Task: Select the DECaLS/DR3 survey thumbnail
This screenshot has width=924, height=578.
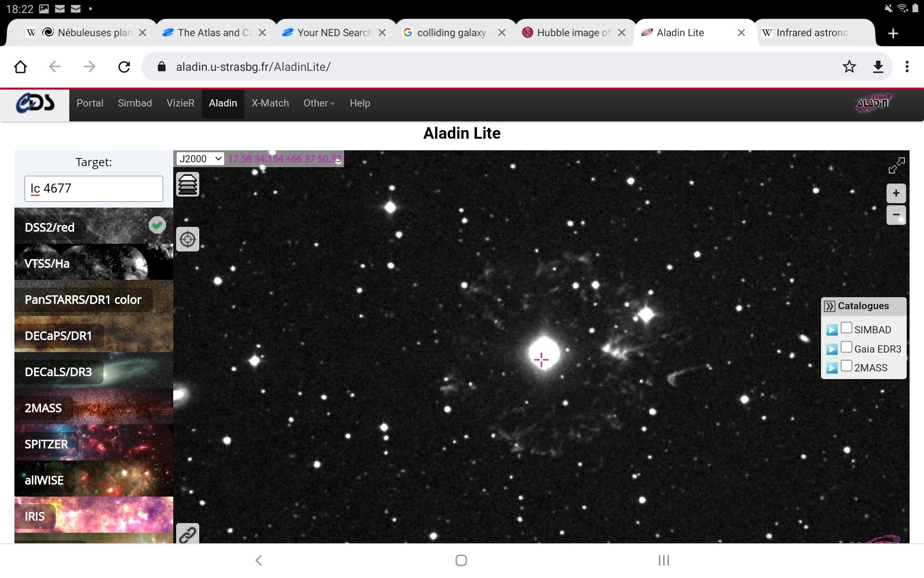Action: click(x=94, y=370)
